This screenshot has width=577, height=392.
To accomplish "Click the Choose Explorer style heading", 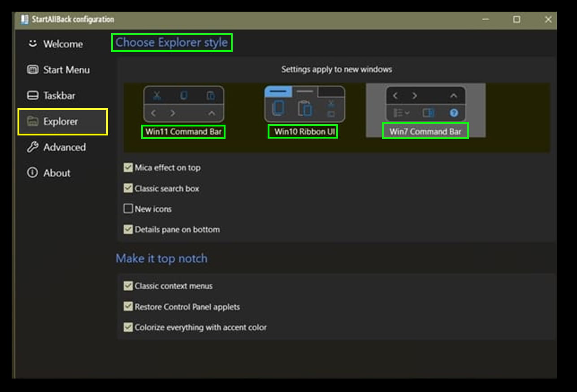I will [x=172, y=43].
